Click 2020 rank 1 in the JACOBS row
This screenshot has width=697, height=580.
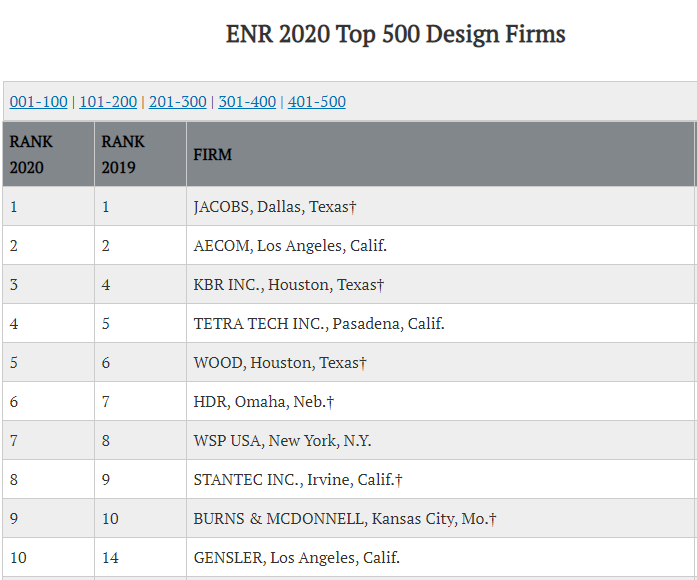point(48,207)
